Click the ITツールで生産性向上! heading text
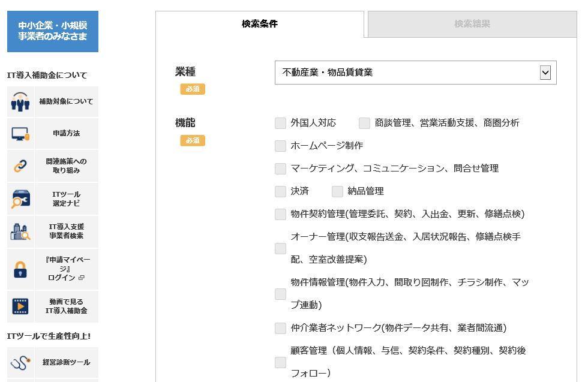Viewport: 588px width, 382px height. (49, 336)
